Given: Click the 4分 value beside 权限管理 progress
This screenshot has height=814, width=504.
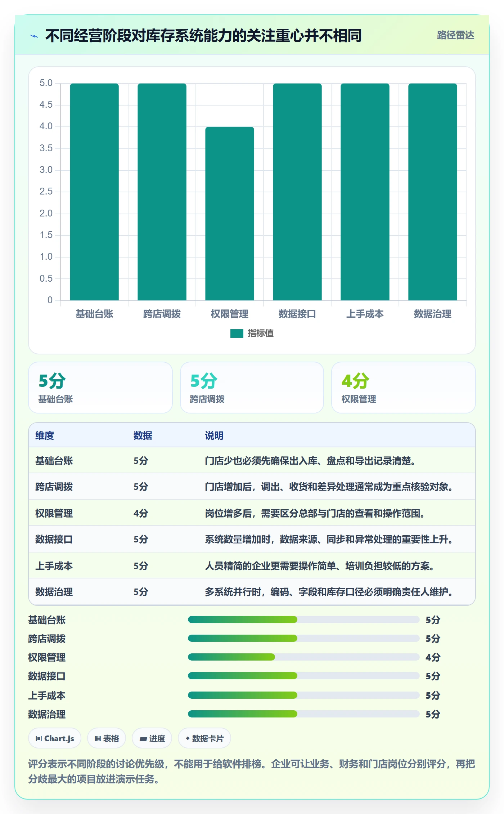Looking at the screenshot, I should click(x=433, y=657).
